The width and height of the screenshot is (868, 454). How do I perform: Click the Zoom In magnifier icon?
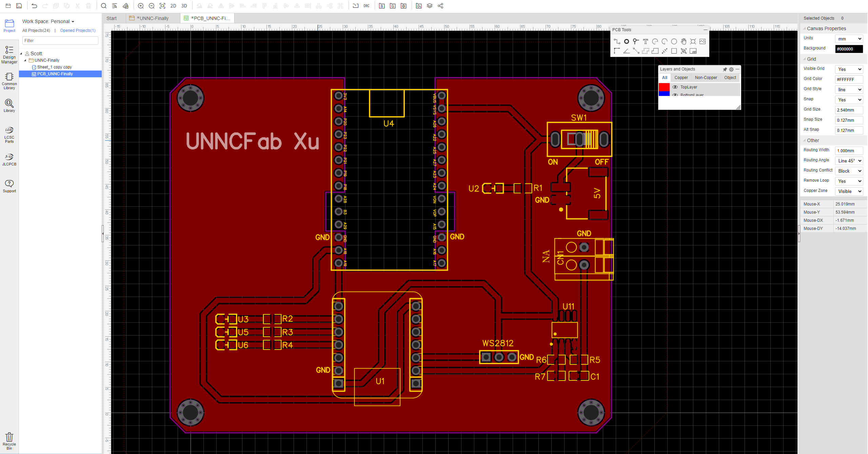[141, 6]
